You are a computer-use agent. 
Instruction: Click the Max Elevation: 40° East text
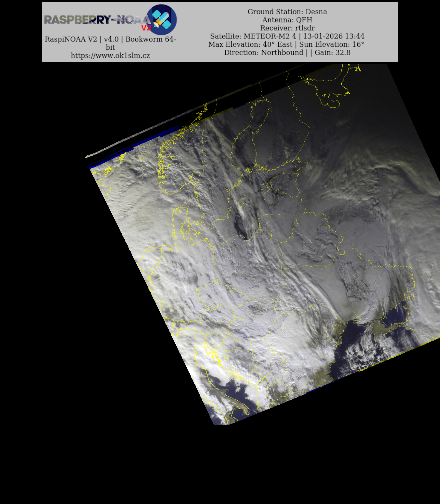(x=250, y=44)
